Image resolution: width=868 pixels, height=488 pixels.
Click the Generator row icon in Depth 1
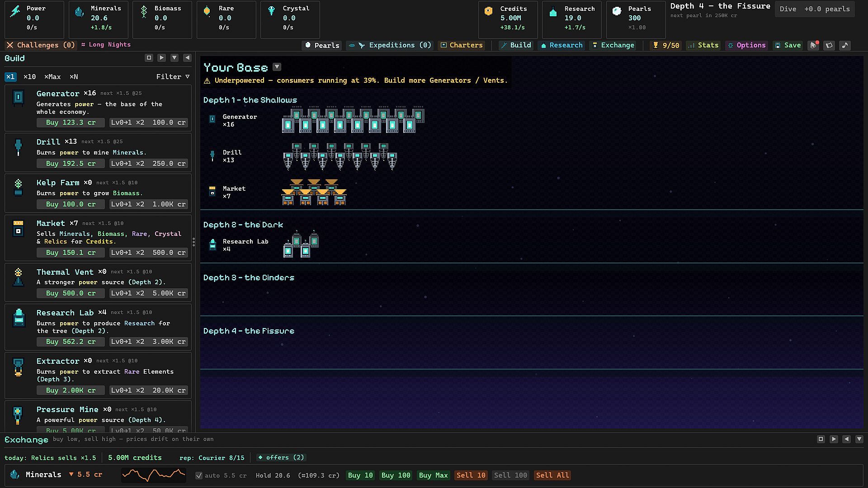click(x=212, y=119)
